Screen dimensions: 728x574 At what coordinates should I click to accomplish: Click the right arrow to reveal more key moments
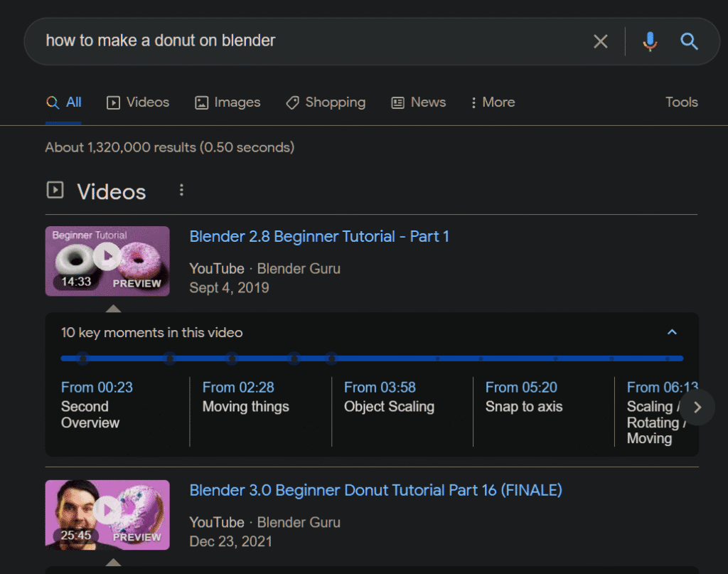697,407
